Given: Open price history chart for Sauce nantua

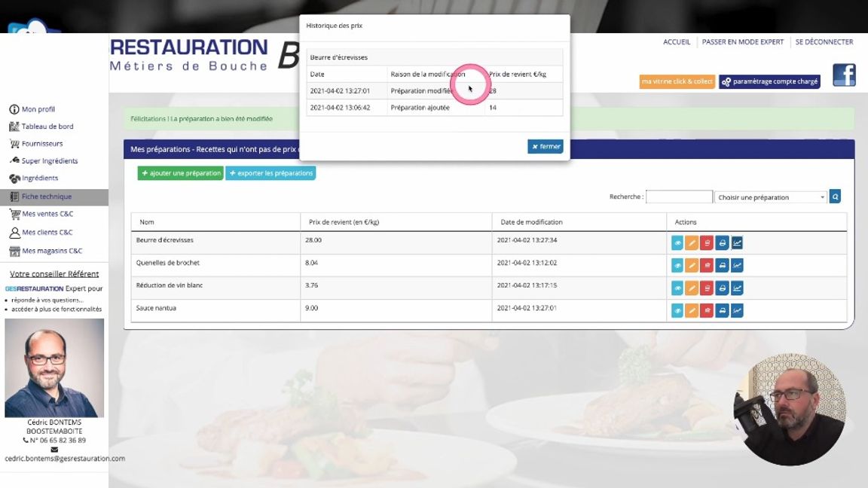Looking at the screenshot, I should click(x=737, y=311).
